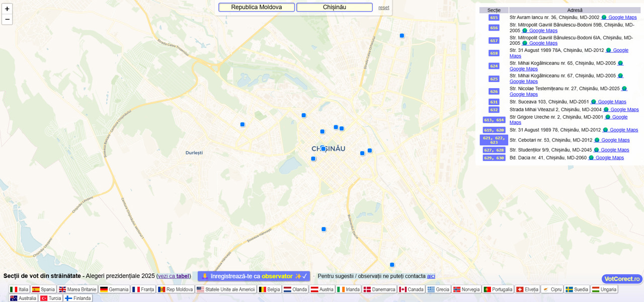Select the Australia flag button
The image size is (644, 302).
24,298
